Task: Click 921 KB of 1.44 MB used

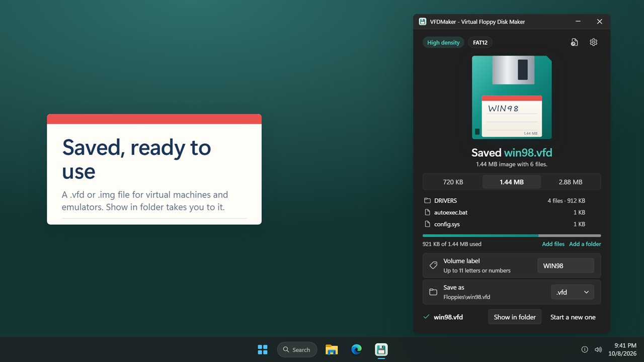Action: 452,244
